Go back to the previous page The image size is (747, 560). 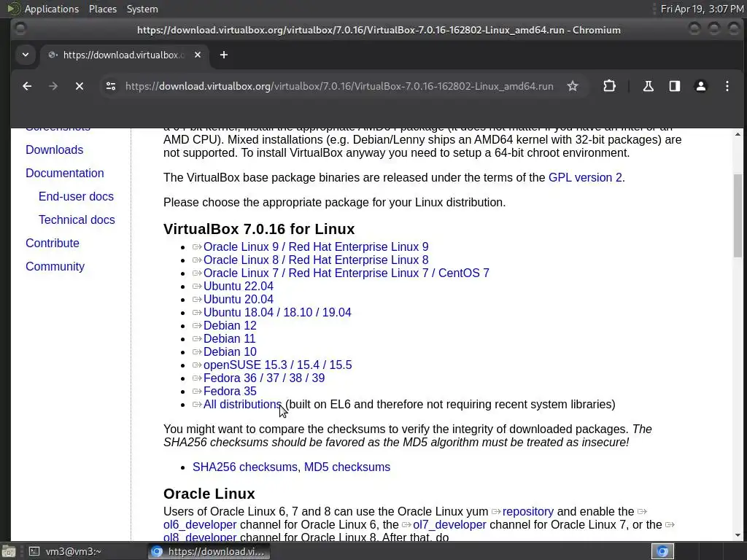(27, 86)
